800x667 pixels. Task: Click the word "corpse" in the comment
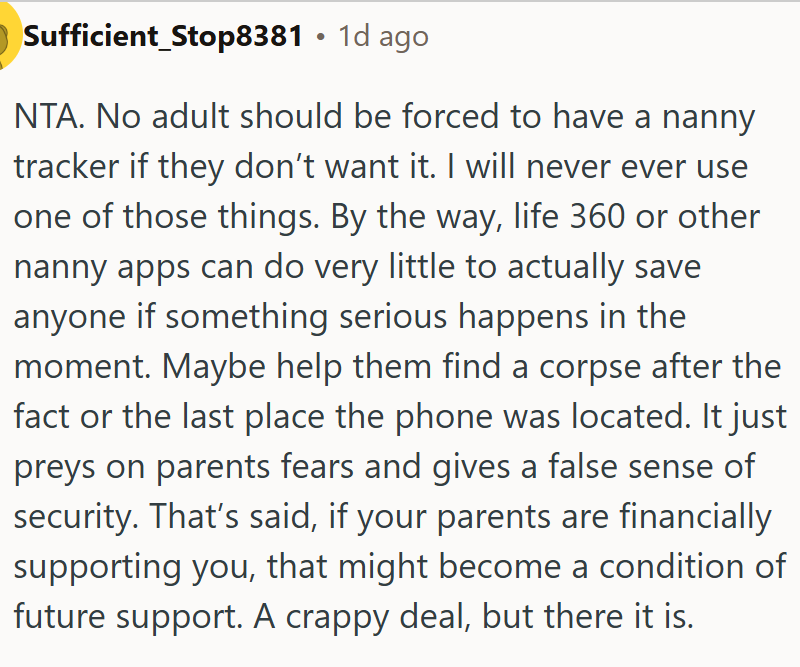590,367
